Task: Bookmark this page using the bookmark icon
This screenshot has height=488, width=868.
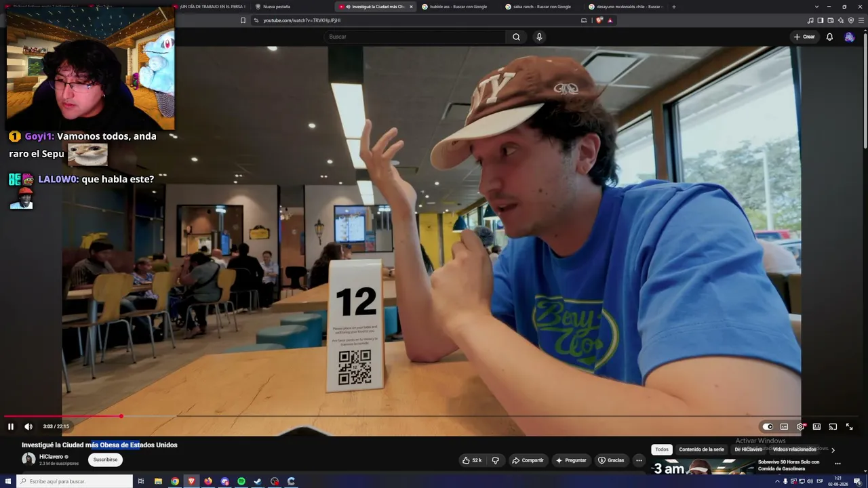Action: click(243, 20)
